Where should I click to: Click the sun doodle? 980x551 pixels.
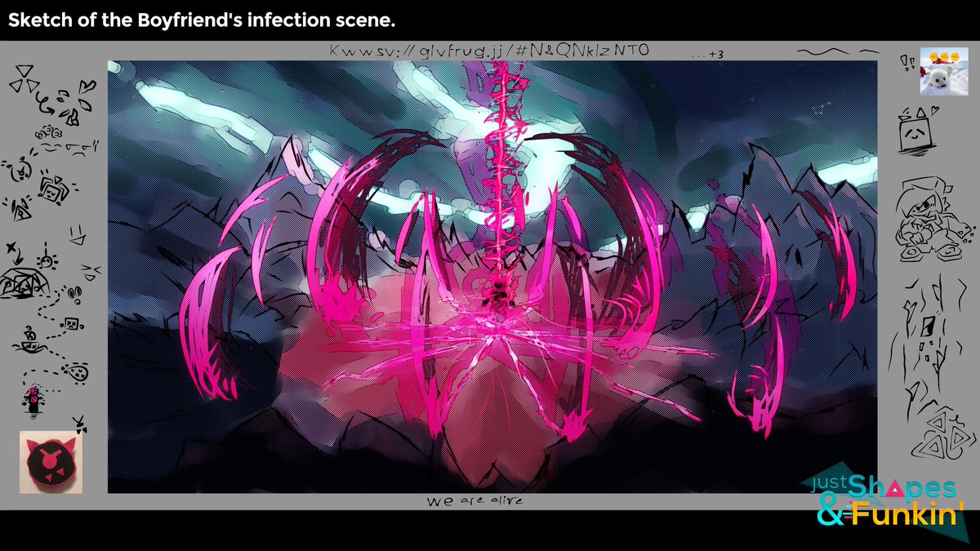pyautogui.click(x=48, y=257)
